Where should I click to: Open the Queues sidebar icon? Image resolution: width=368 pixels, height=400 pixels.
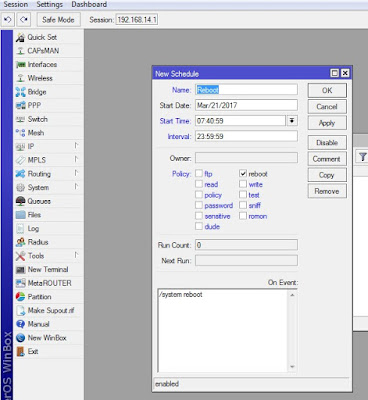20,201
